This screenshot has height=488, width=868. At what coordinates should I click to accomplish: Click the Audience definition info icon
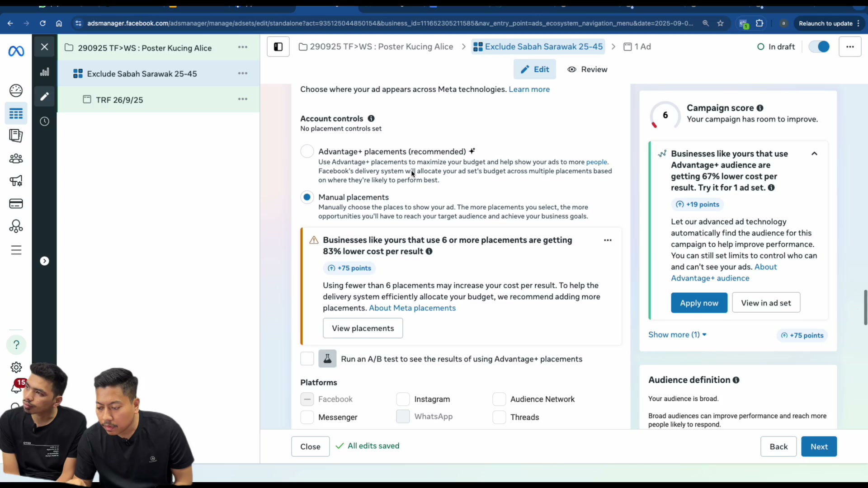(736, 380)
